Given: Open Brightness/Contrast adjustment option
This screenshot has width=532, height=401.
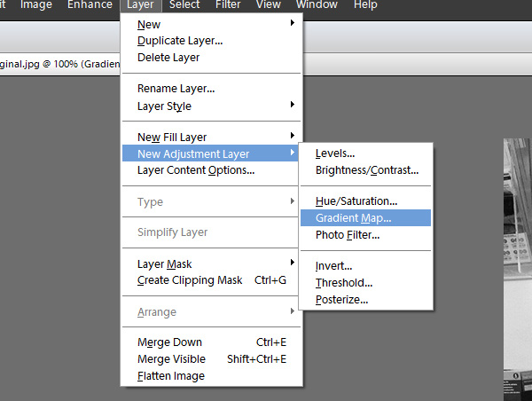Looking at the screenshot, I should [365, 170].
